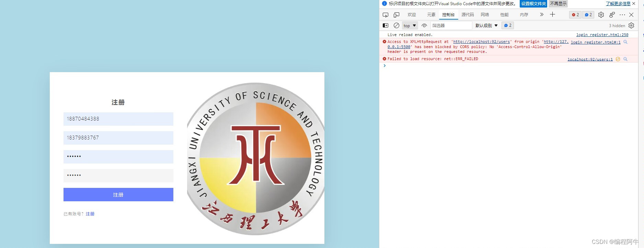Toggle the live expression eye icon
This screenshot has width=644, height=248.
click(x=424, y=25)
